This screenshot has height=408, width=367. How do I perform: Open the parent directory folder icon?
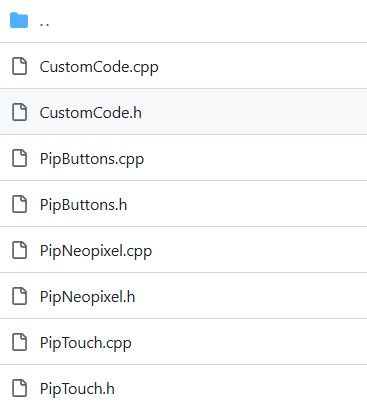point(19,21)
